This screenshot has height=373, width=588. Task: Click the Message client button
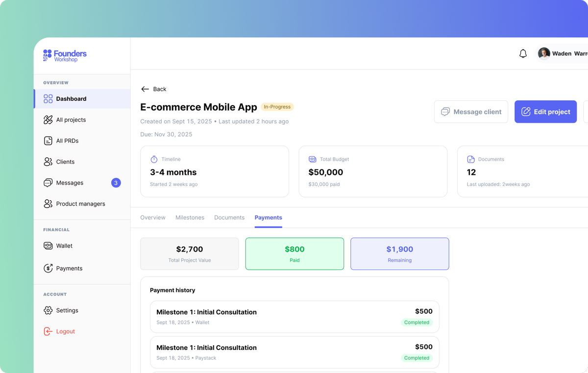point(471,112)
